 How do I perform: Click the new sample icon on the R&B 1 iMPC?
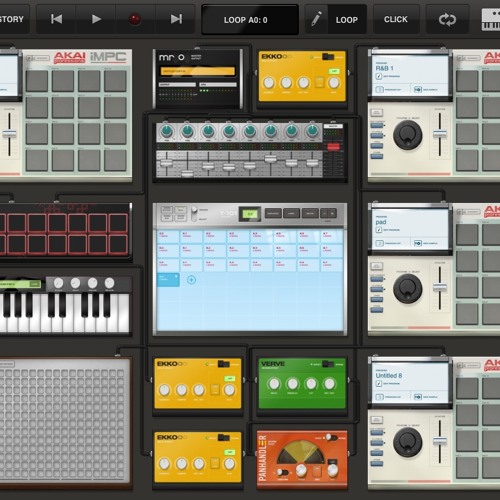(418, 89)
